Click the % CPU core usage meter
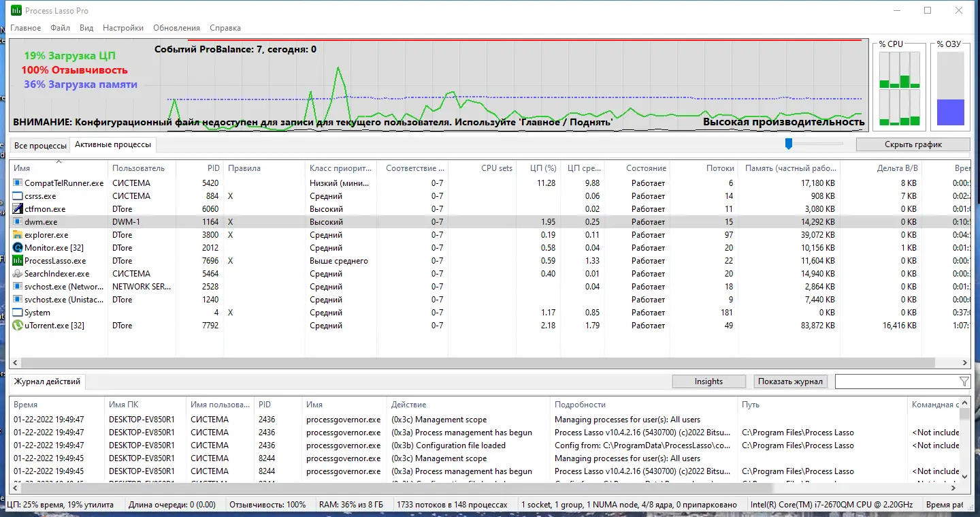This screenshot has width=980, height=517. click(x=899, y=90)
